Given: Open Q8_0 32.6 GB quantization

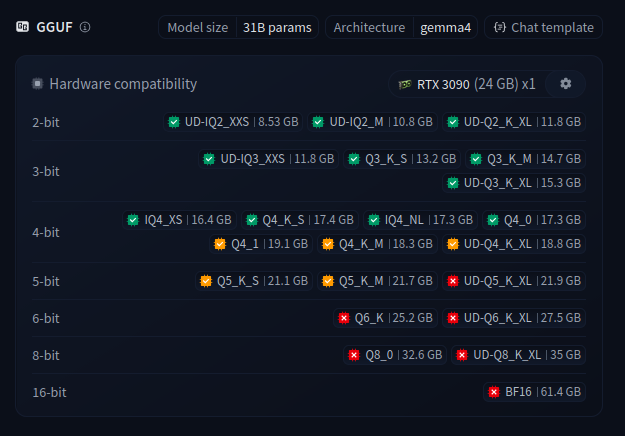Looking at the screenshot, I should coord(395,355).
